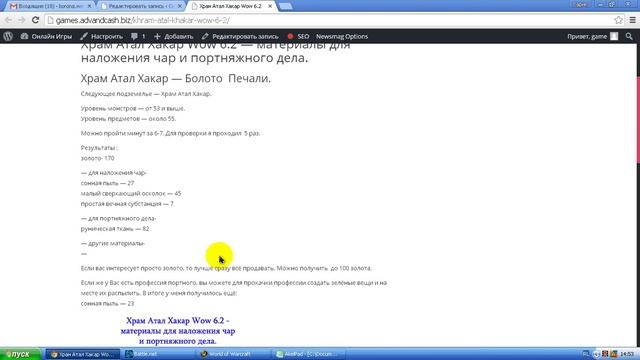Click Настроить in the admin bar
The width and height of the screenshot is (640, 360).
(x=101, y=36)
